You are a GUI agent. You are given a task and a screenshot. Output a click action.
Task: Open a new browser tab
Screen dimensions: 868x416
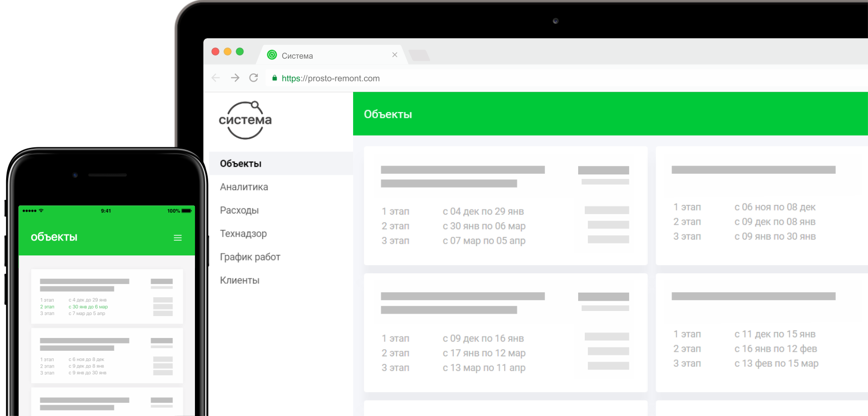tap(419, 55)
